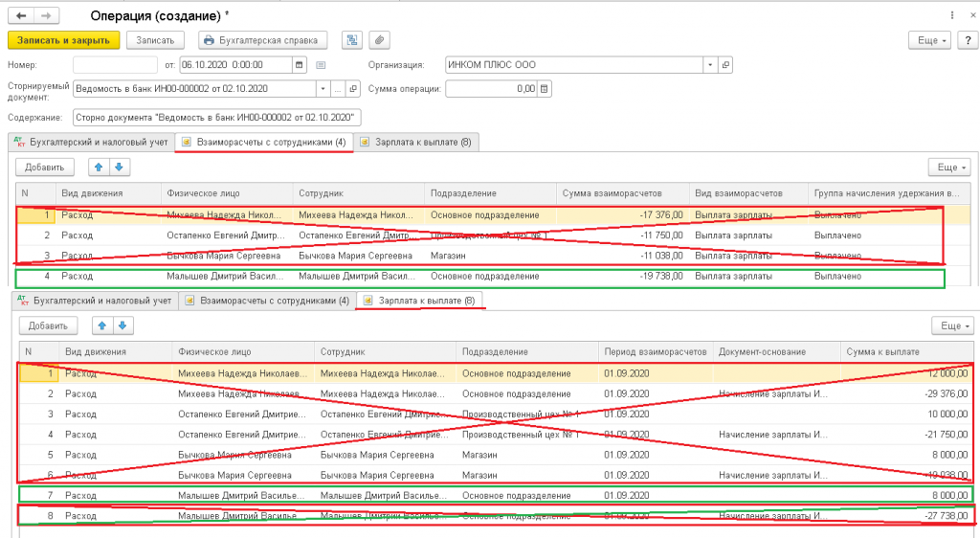
Task: Select Остапенко row amount -11 750,00
Action: point(661,235)
